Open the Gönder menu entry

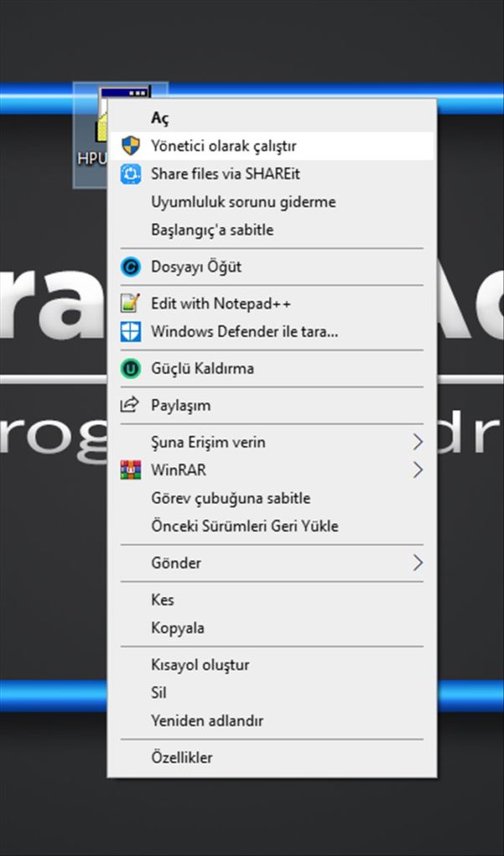272,563
